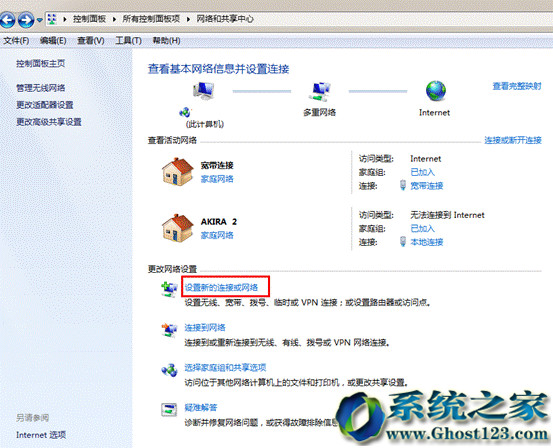Click the Forward navigation arrow button
Viewport: 553px width, 448px height.
click(x=26, y=19)
